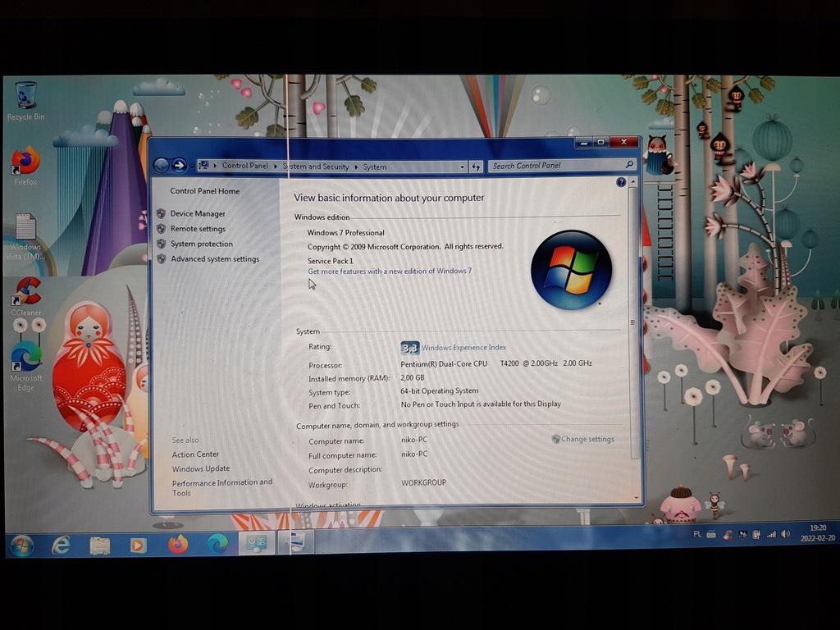Expand the address bar history dropdown
Screen dimensions: 840x630
[462, 167]
